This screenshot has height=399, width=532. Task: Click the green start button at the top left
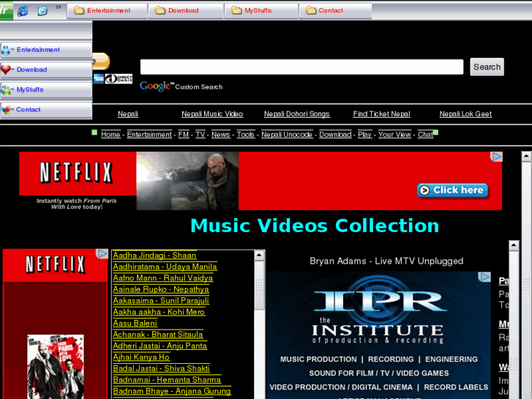coord(7,10)
